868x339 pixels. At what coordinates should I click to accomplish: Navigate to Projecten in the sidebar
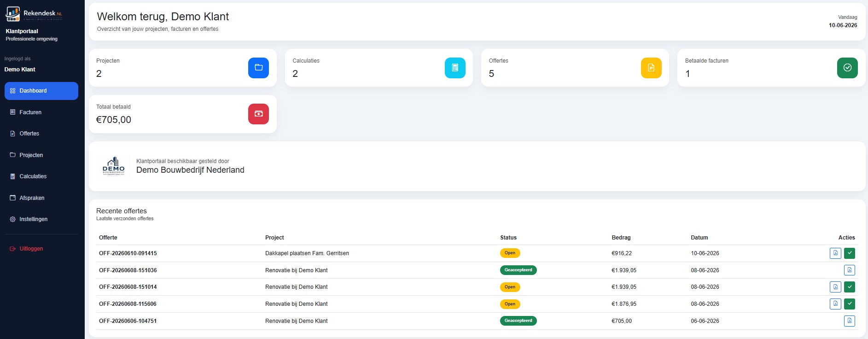click(41, 155)
